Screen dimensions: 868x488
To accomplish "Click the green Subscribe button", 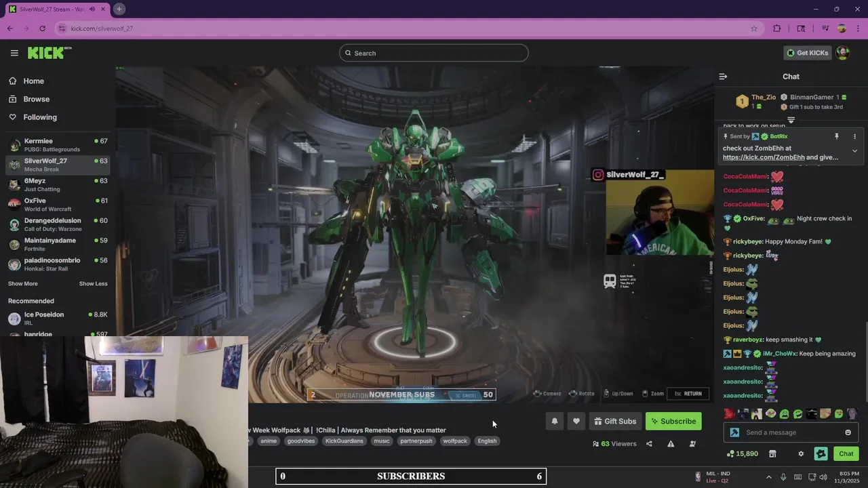I will [x=673, y=421].
